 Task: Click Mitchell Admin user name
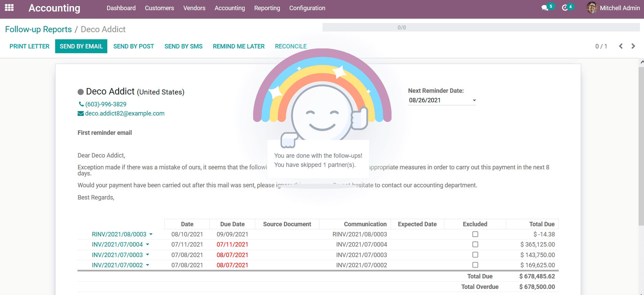click(x=620, y=8)
